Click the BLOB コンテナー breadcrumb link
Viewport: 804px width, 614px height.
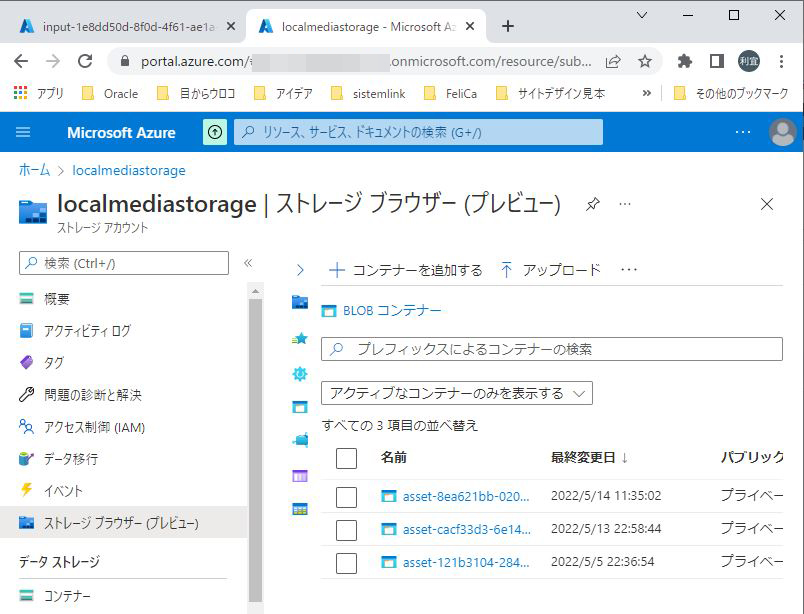392,311
